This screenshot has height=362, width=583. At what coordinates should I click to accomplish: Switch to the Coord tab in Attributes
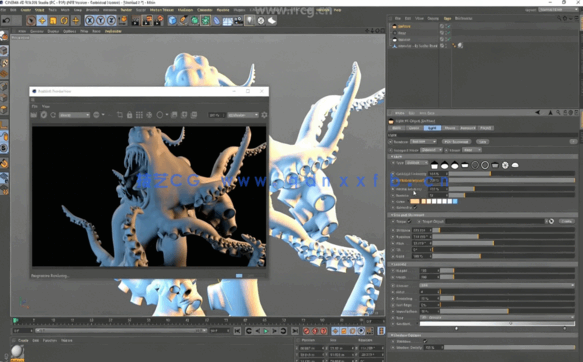click(414, 128)
